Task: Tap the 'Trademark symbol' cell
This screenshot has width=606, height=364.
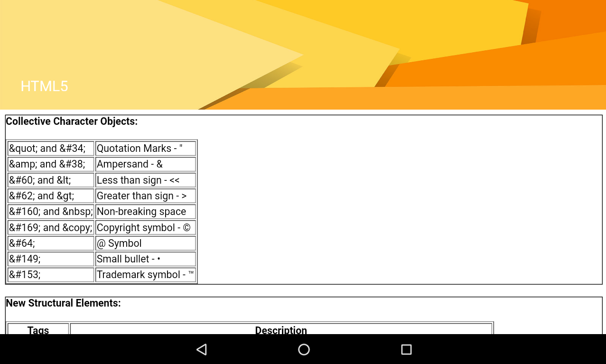Action: click(146, 275)
